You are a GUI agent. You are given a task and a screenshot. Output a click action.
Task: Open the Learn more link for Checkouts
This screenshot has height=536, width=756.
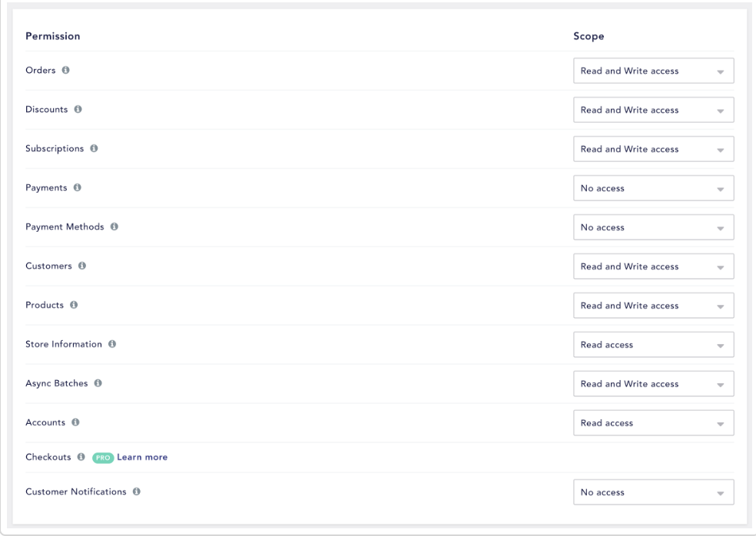(142, 458)
